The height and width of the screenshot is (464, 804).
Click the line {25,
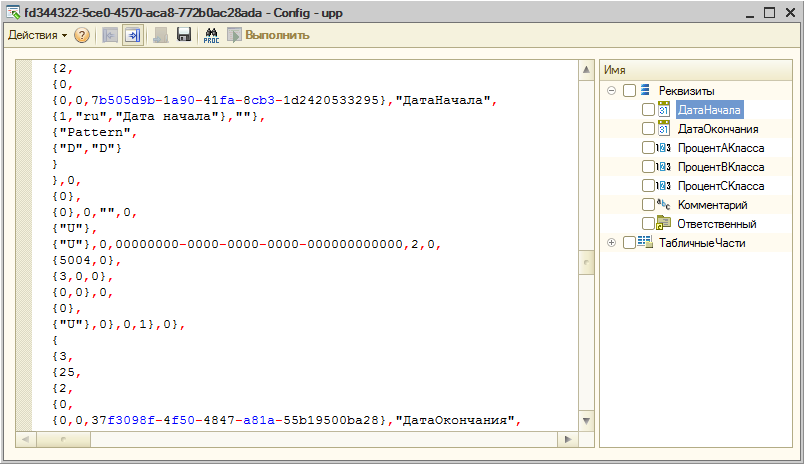67,372
